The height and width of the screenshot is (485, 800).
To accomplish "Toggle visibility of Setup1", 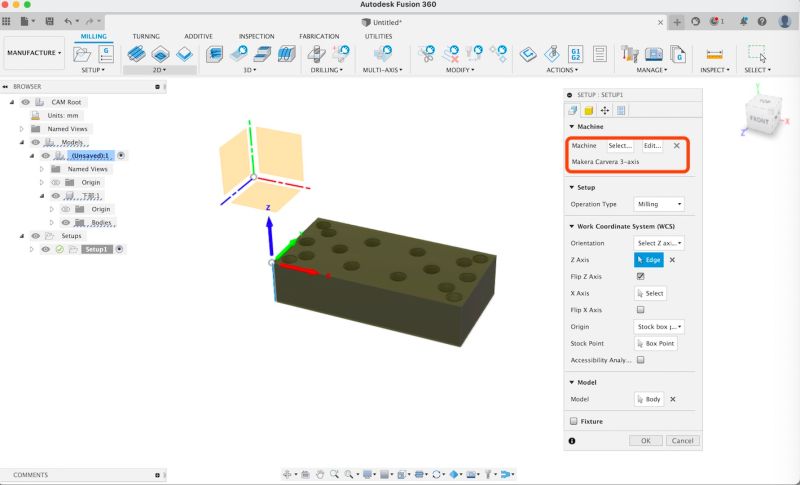I will (x=45, y=249).
